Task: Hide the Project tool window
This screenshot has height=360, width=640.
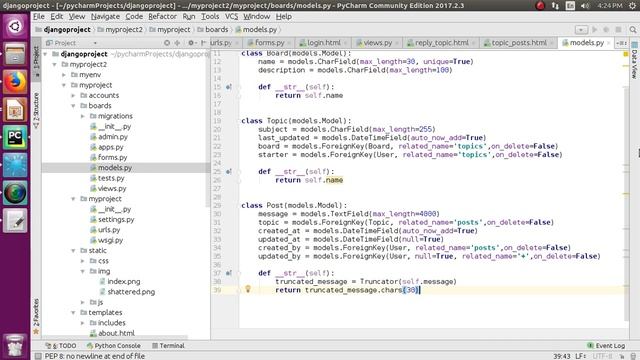Action: pyautogui.click(x=203, y=42)
